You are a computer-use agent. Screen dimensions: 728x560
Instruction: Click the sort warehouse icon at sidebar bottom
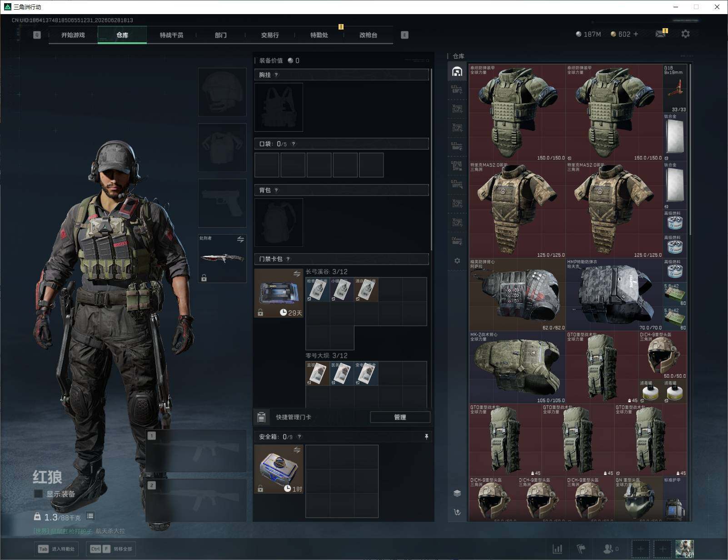[457, 512]
